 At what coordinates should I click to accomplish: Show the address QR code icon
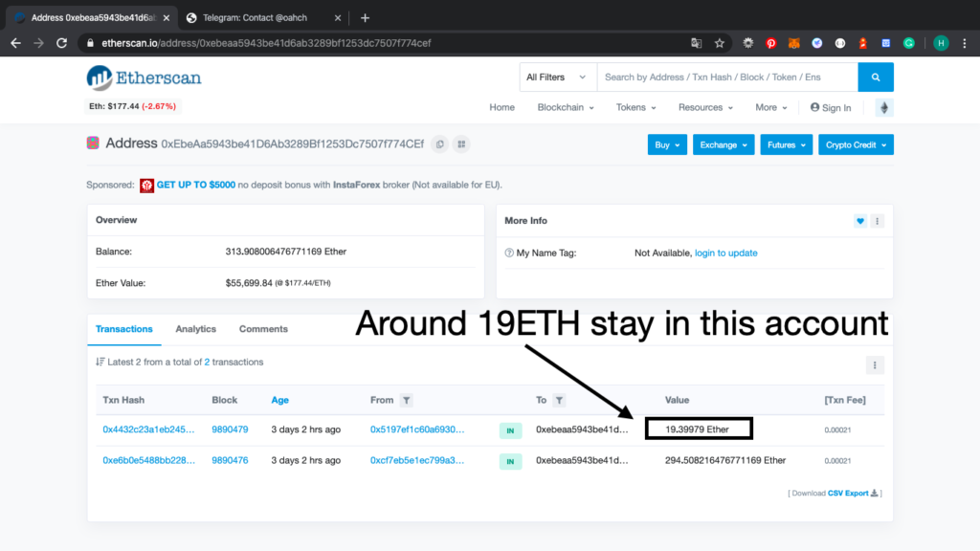[461, 144]
